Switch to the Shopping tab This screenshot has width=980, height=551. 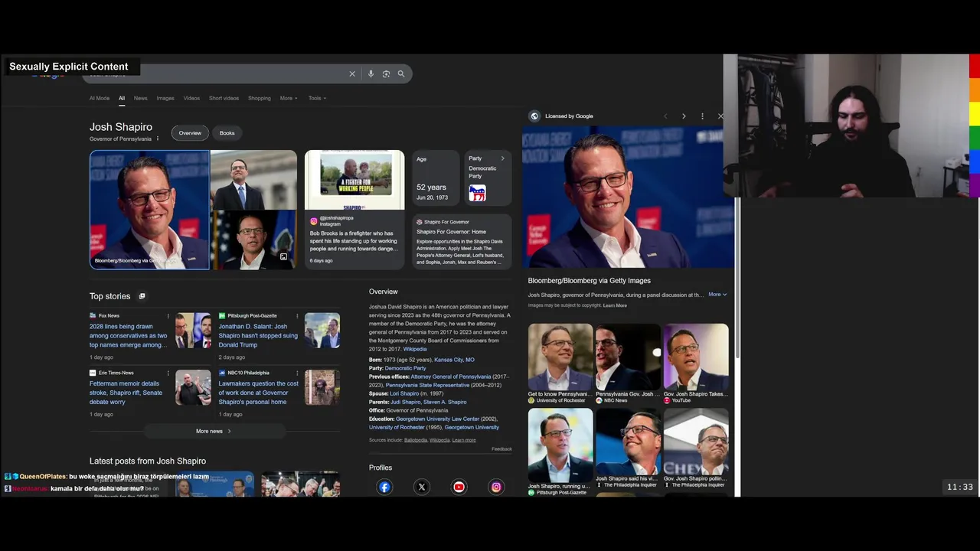click(x=259, y=98)
